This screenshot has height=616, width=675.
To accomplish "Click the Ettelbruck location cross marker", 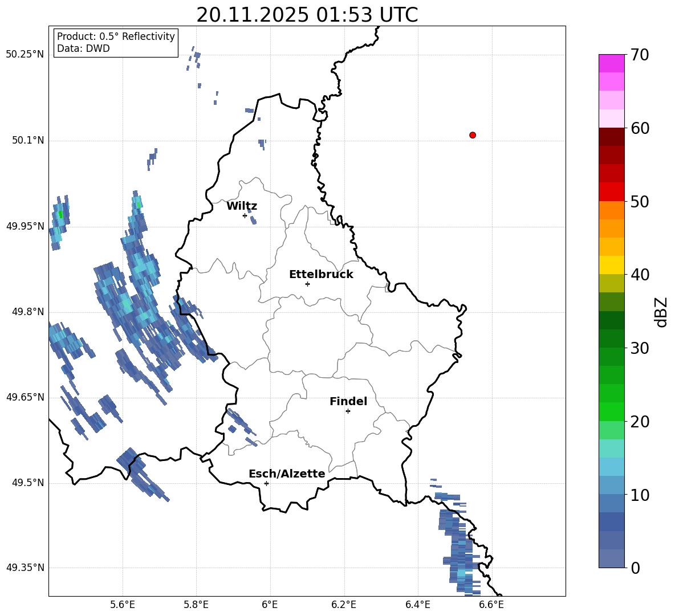I will point(307,284).
